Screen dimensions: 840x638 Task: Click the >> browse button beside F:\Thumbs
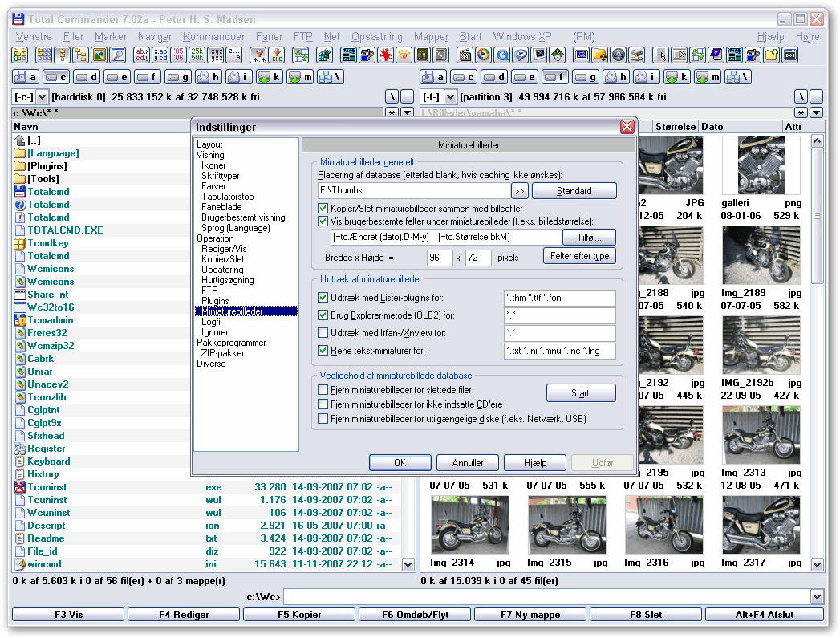click(x=520, y=191)
